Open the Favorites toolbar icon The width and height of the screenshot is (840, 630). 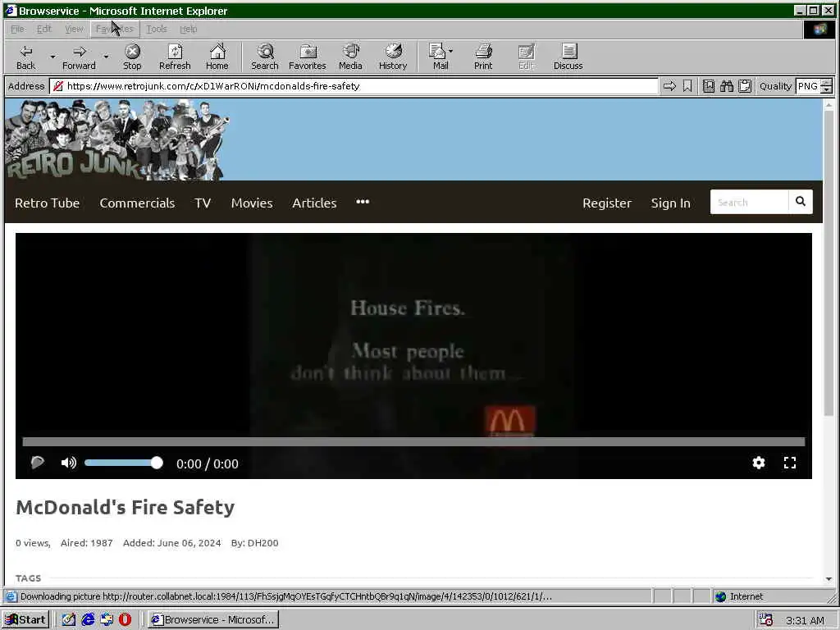pyautogui.click(x=307, y=57)
